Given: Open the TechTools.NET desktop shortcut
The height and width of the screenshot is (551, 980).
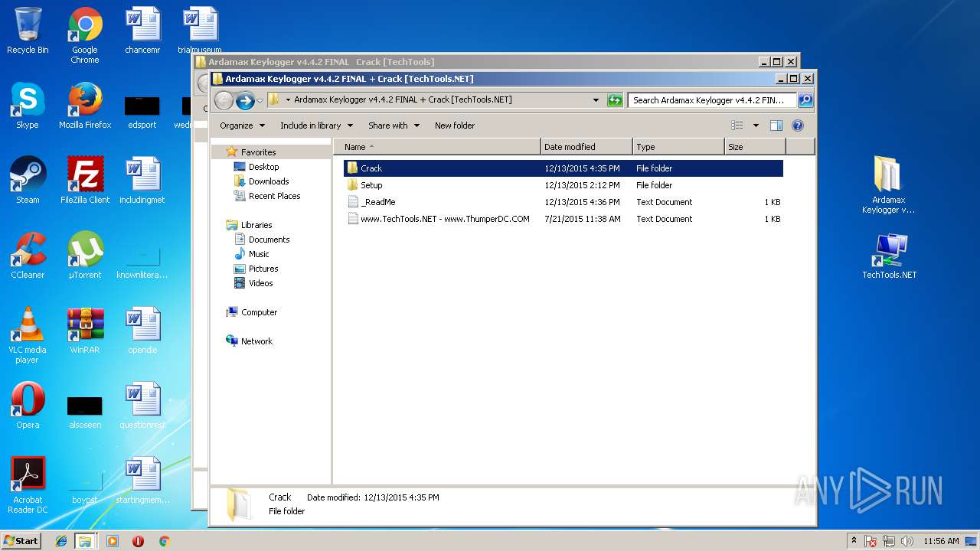Looking at the screenshot, I should pyautogui.click(x=889, y=256).
